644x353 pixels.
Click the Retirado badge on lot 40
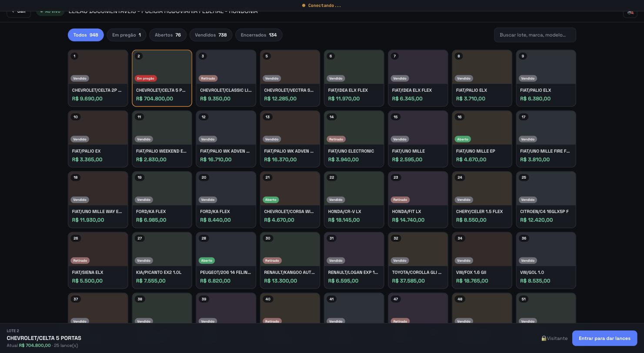click(x=272, y=321)
